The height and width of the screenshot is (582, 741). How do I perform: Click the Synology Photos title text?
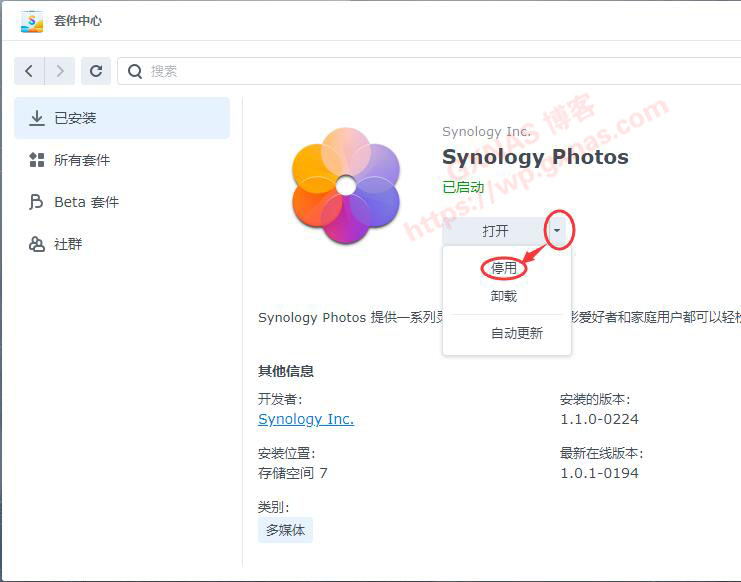[535, 157]
